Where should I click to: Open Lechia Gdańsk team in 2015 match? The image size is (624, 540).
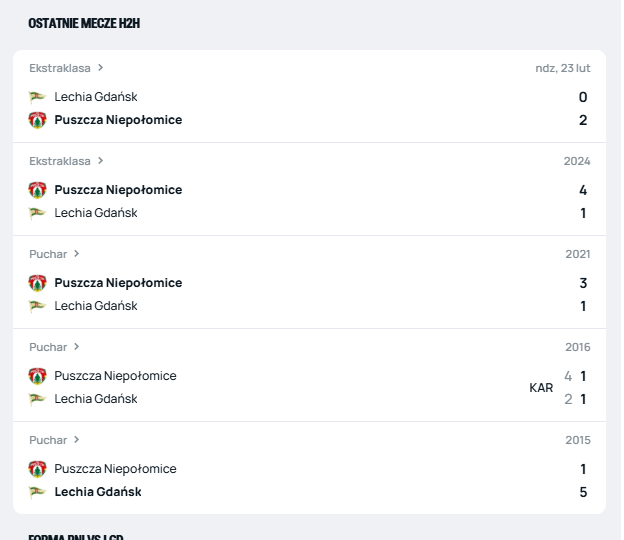pyautogui.click(x=98, y=492)
